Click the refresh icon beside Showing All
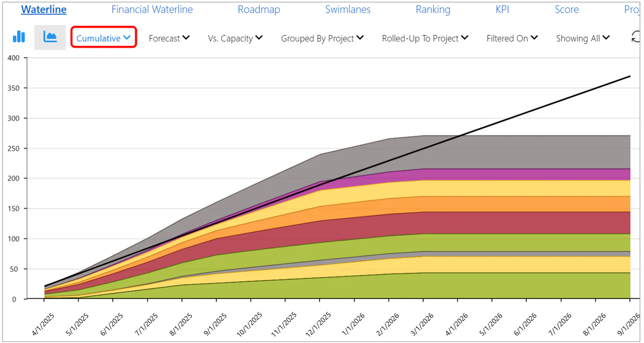Image resolution: width=644 pixels, height=343 pixels. point(636,37)
